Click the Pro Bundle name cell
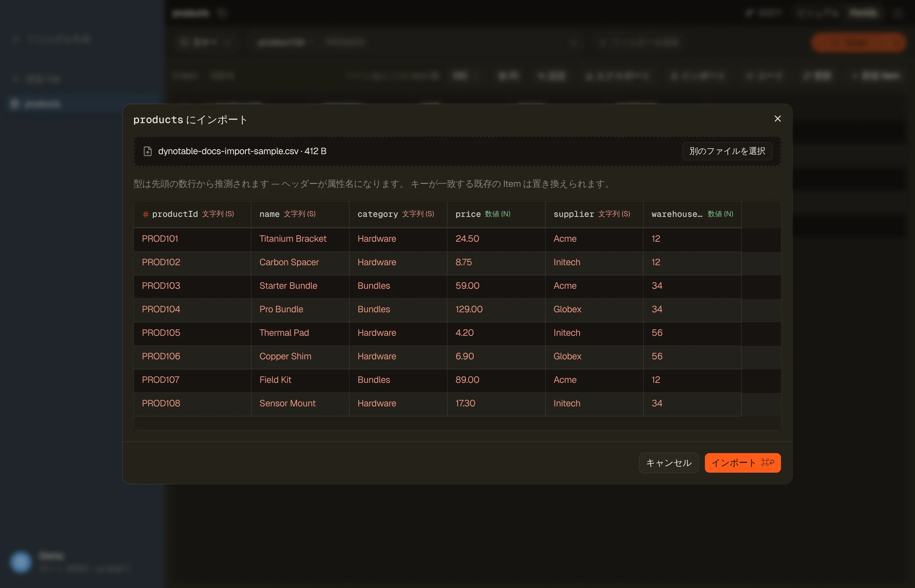The image size is (915, 588). click(x=300, y=310)
